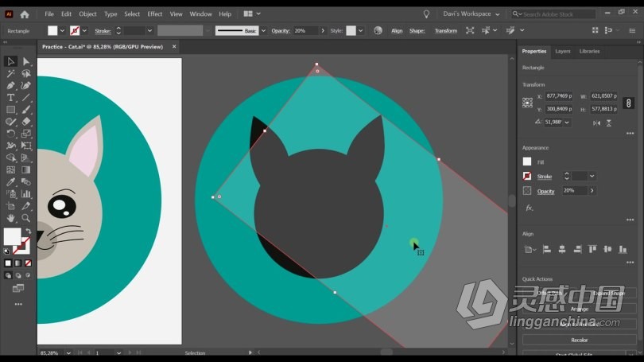Expand opacity slider arrow in control bar

(323, 30)
